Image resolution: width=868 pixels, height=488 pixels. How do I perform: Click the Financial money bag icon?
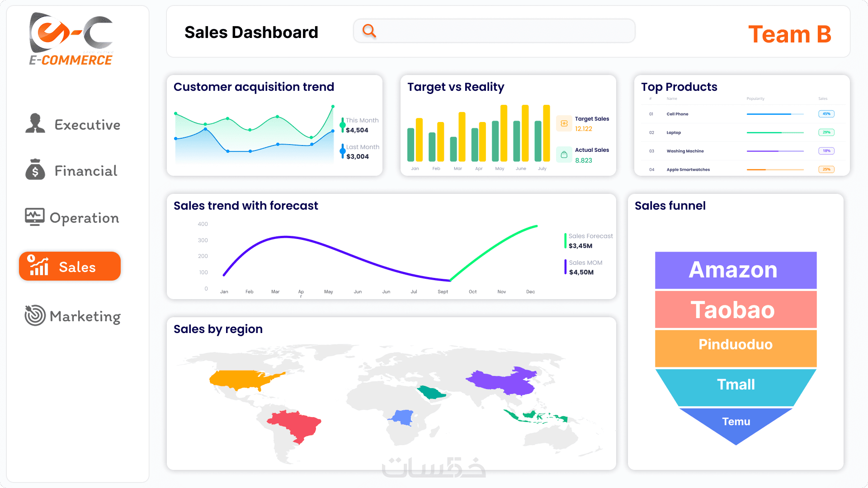point(35,169)
